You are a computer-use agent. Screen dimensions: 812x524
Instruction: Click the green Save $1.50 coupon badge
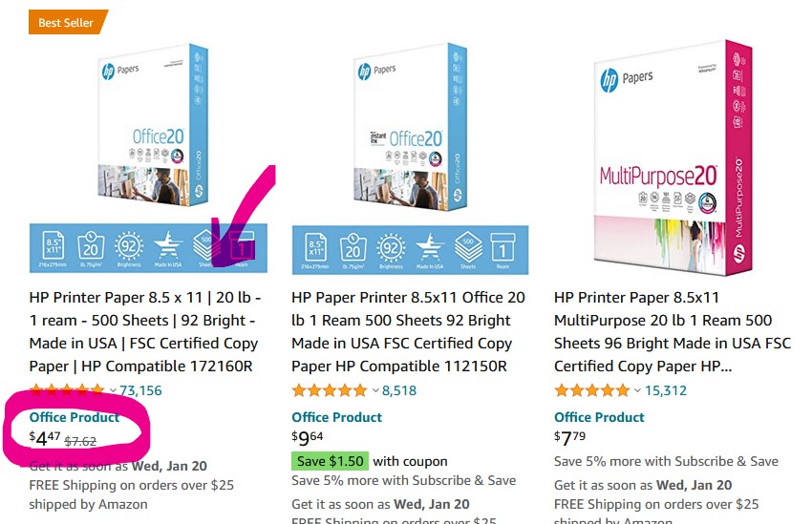click(330, 461)
